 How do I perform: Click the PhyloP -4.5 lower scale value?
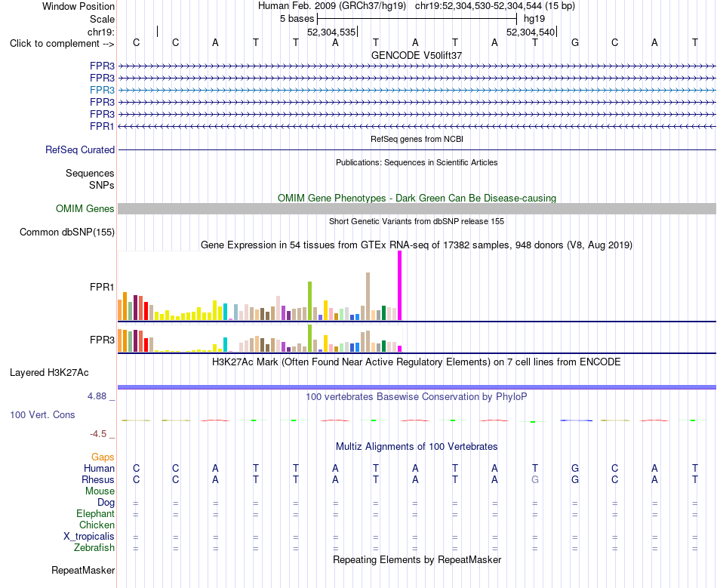[98, 434]
